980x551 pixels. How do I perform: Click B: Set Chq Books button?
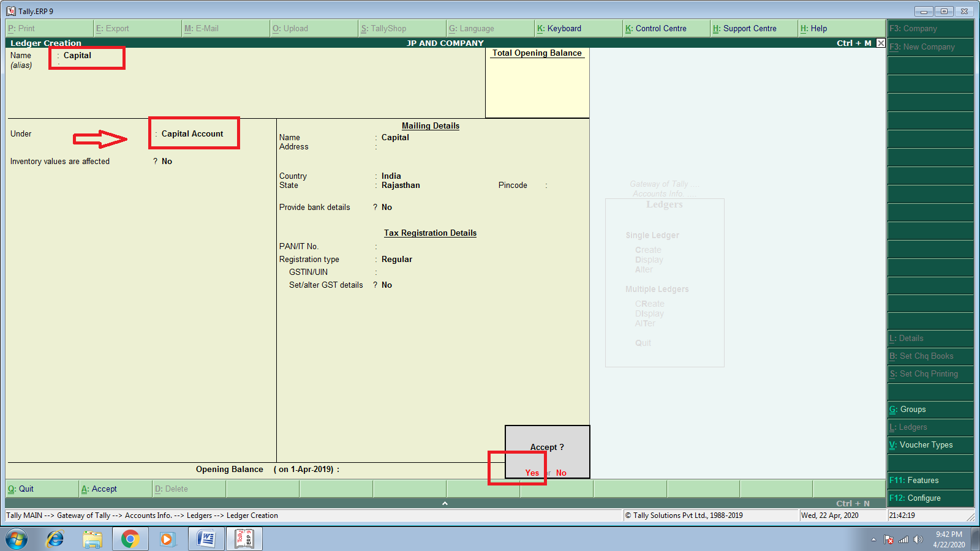[x=930, y=356]
